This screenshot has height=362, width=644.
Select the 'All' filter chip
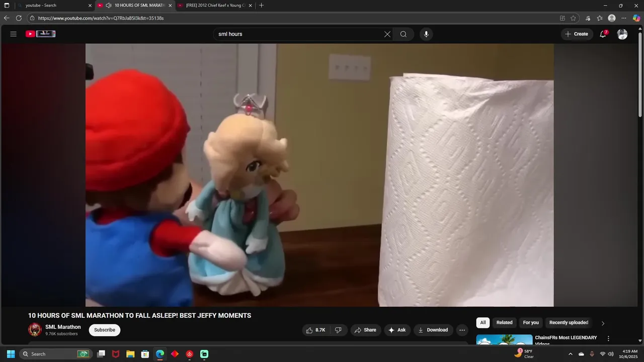coord(483,323)
